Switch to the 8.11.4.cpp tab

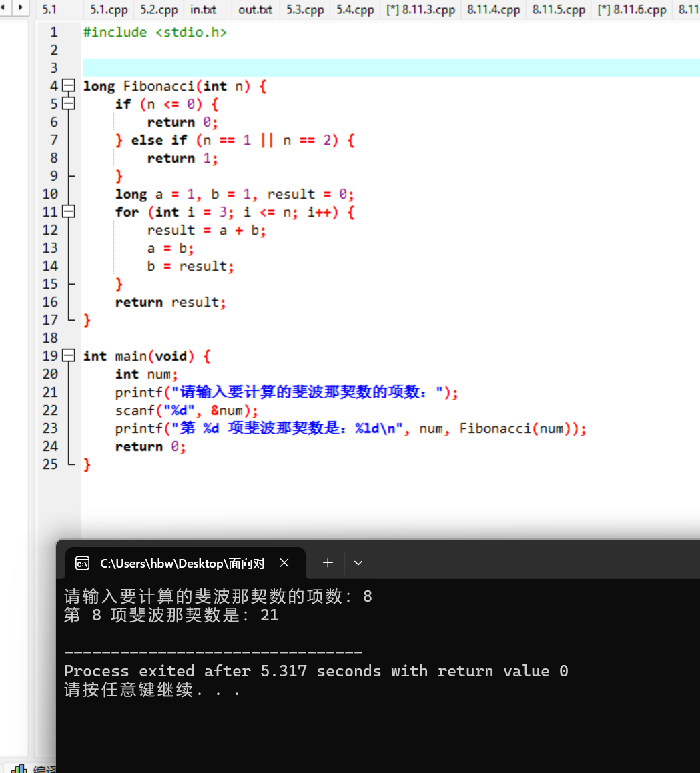click(x=493, y=9)
